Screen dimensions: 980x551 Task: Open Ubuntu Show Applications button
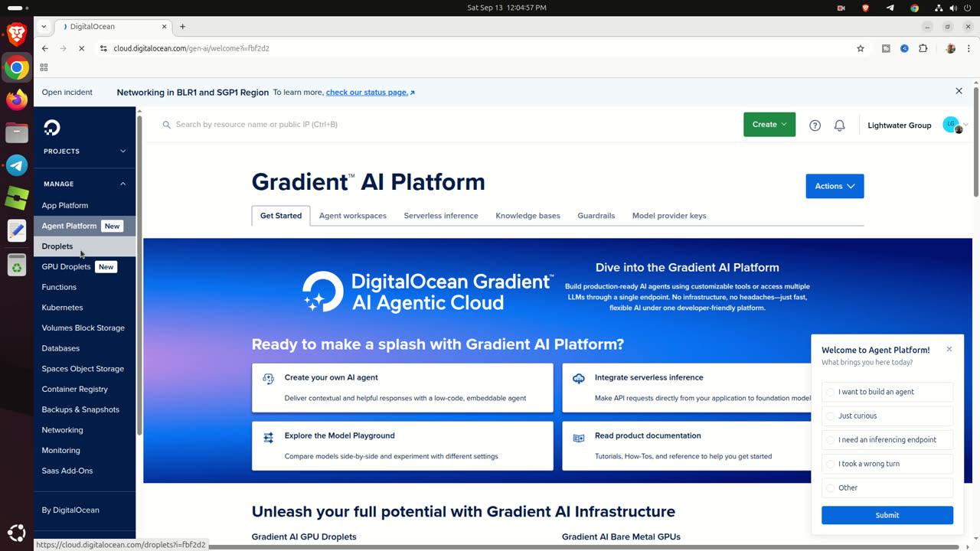pyautogui.click(x=17, y=533)
